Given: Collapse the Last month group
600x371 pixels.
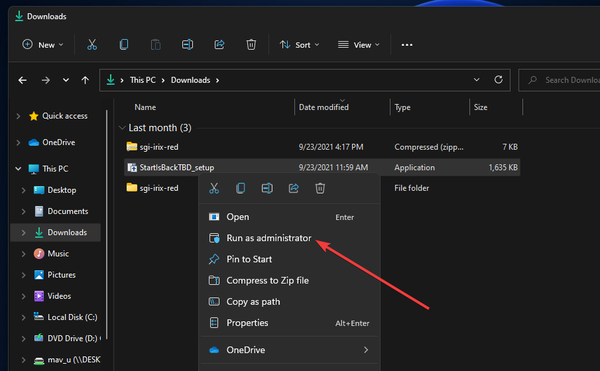Looking at the screenshot, I should point(122,128).
